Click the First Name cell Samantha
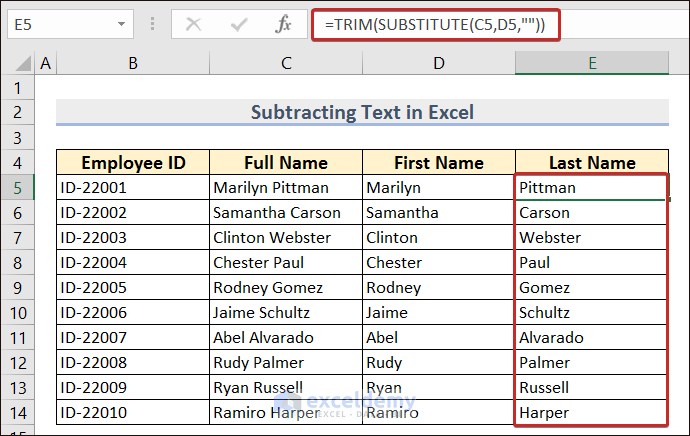The width and height of the screenshot is (690, 436). (x=439, y=212)
